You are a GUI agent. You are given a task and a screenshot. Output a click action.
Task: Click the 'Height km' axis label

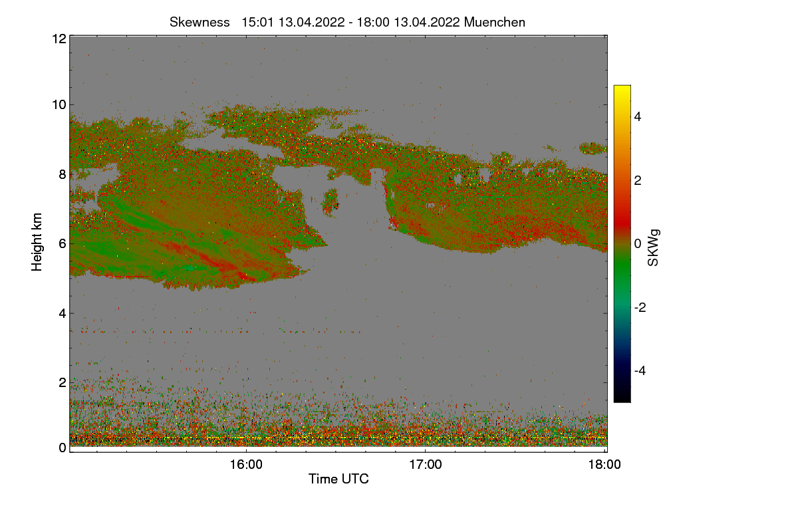click(x=37, y=242)
